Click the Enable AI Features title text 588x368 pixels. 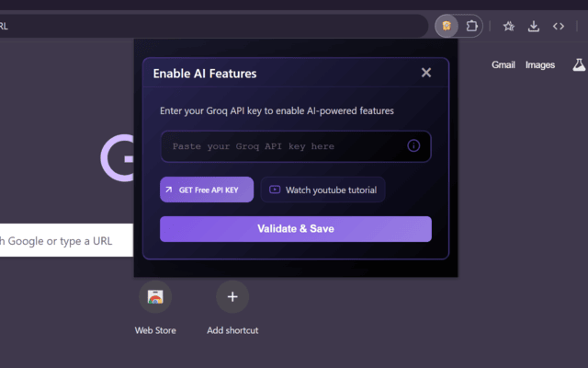pos(205,74)
